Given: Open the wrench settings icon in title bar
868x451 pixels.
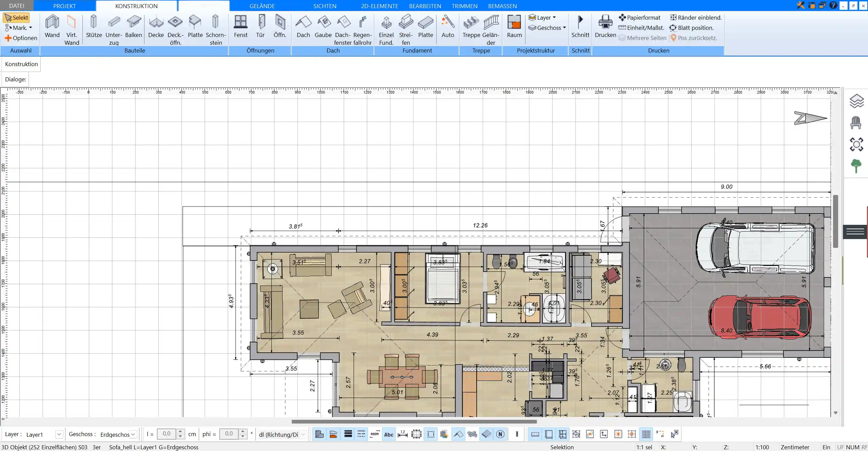Looking at the screenshot, I should click(x=801, y=5).
